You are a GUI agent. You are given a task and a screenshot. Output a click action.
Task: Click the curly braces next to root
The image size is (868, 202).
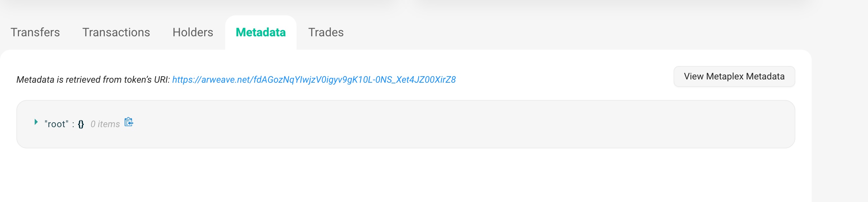click(x=81, y=123)
